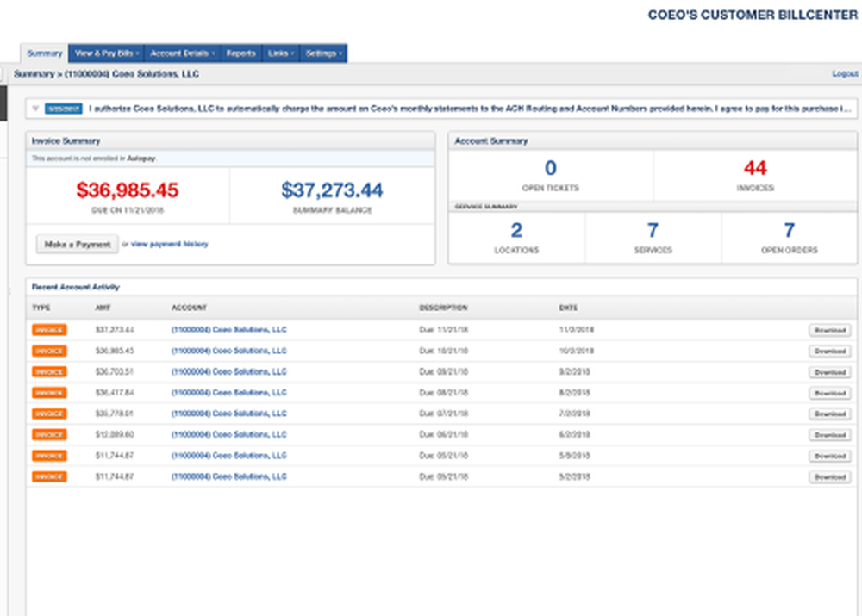Screen dimensions: 862x616
Task: Open account link in the 6/2/2018 row
Action: (x=228, y=434)
